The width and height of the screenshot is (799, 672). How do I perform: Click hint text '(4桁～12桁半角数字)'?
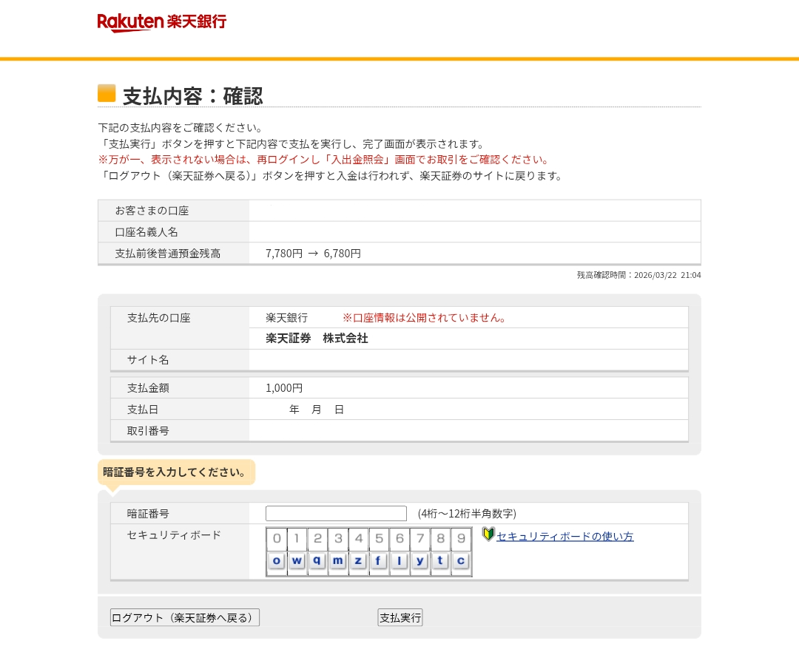(467, 514)
